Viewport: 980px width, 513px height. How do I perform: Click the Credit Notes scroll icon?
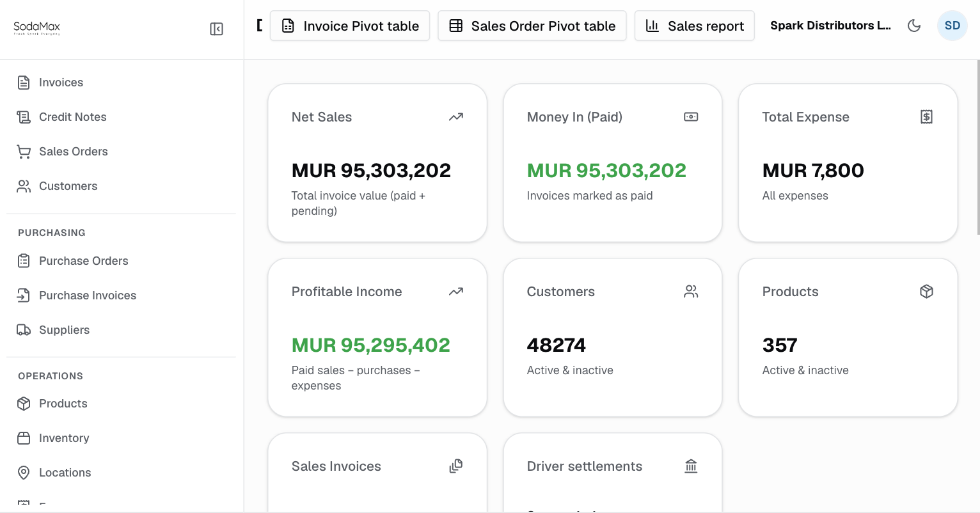pos(24,117)
